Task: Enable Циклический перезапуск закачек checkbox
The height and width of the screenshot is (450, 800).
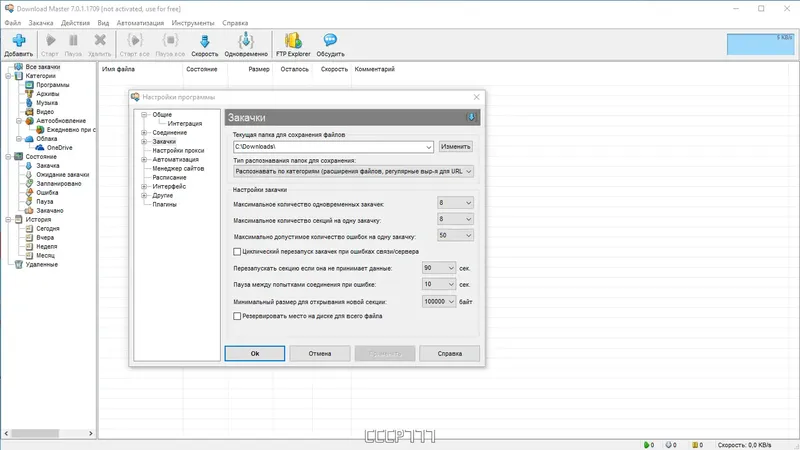Action: click(237, 252)
